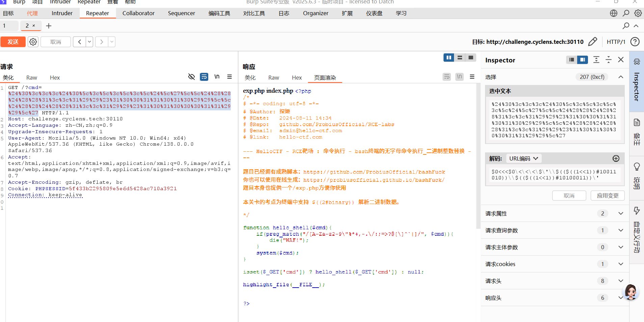Viewport: 644px width, 322px height.
Task: Set Inspector right-docked layout
Action: 583,60
